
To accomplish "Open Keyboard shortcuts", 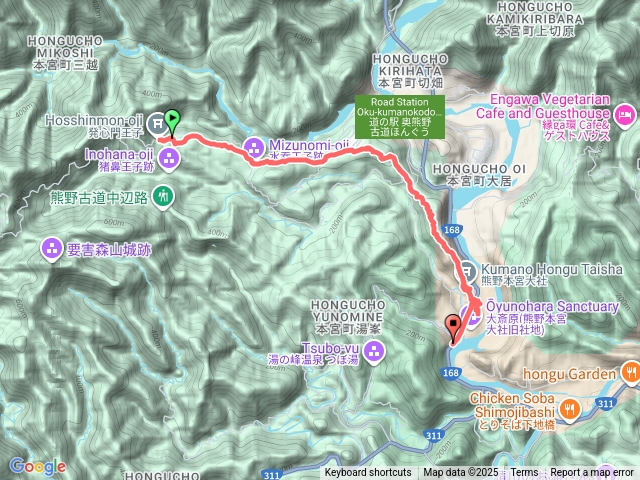I will [368, 473].
